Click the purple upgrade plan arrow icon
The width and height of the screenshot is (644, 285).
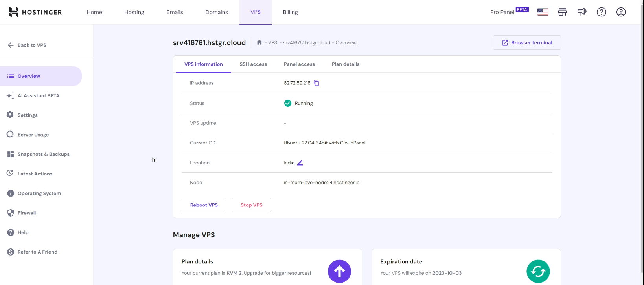click(x=339, y=271)
